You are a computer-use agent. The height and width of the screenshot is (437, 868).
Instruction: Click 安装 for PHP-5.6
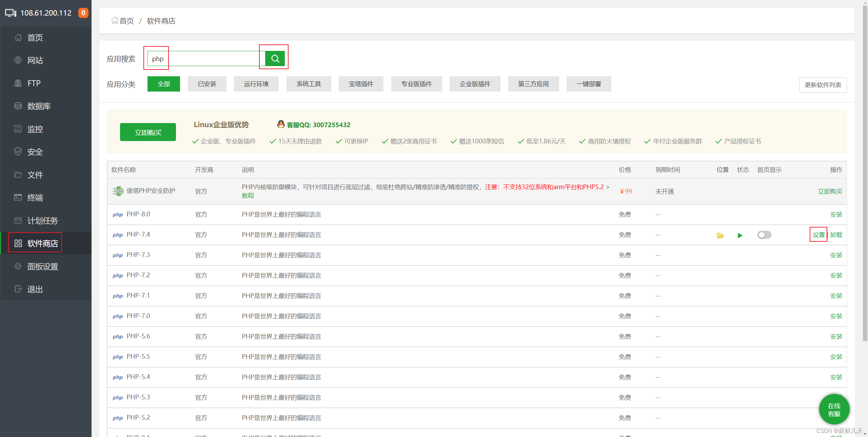coord(836,336)
